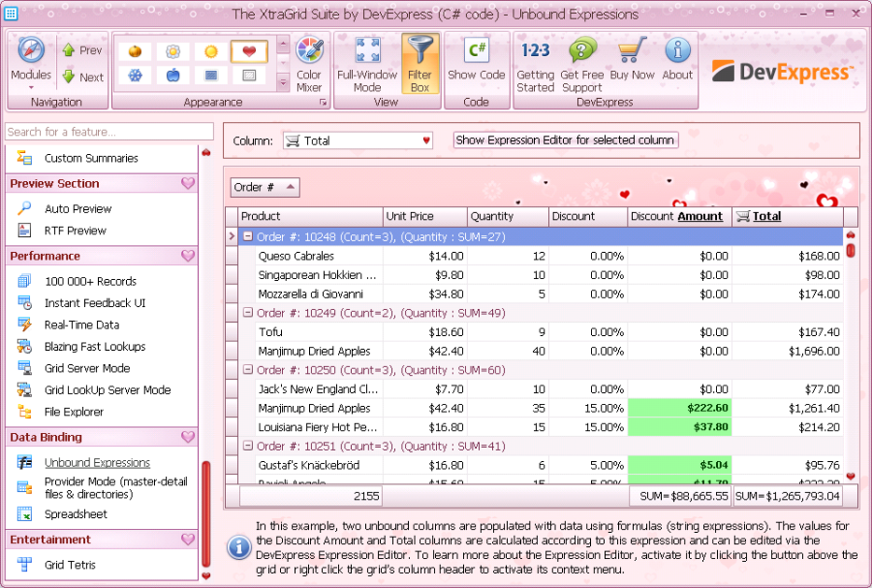Open the Column selector dropdown
The width and height of the screenshot is (872, 588).
pyautogui.click(x=358, y=140)
